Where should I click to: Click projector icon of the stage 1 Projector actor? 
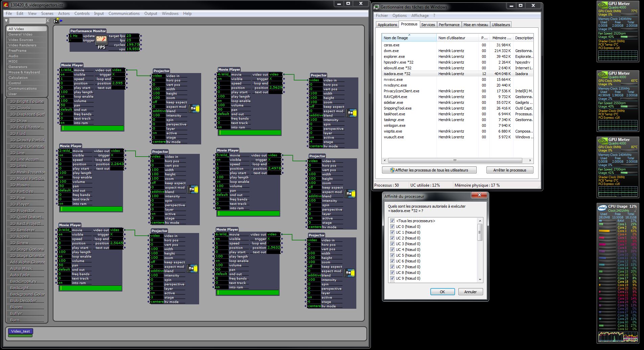click(194, 109)
